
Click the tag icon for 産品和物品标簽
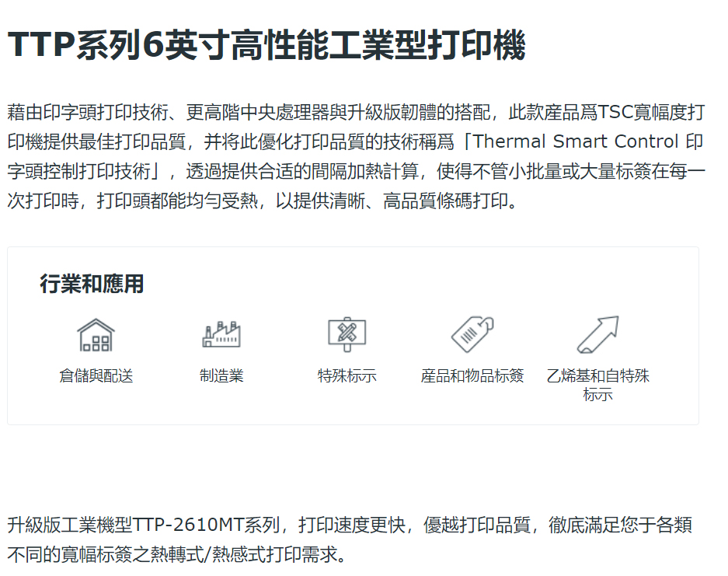472,334
